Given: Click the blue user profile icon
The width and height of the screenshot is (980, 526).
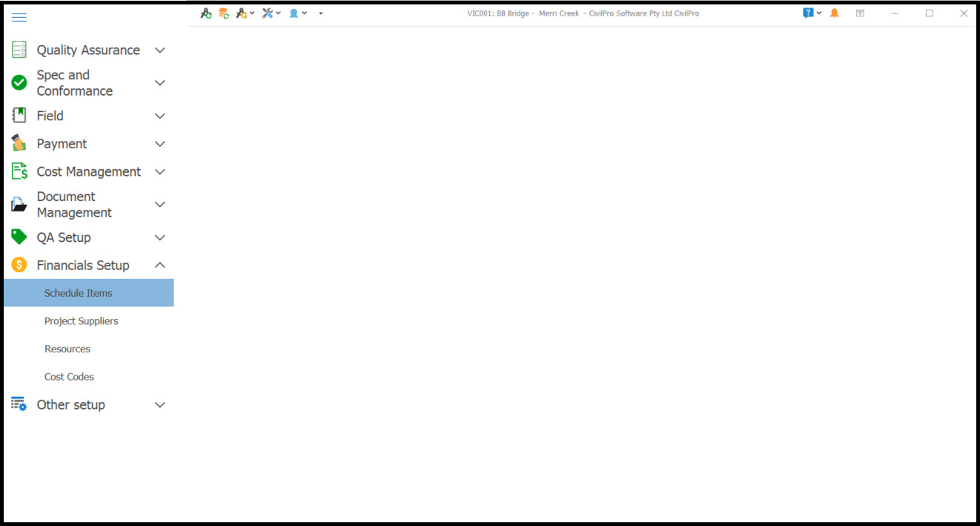Looking at the screenshot, I should 294,13.
